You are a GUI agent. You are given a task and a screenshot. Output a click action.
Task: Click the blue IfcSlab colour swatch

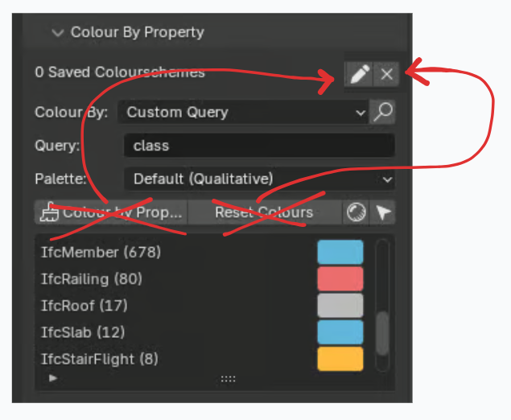pos(340,332)
